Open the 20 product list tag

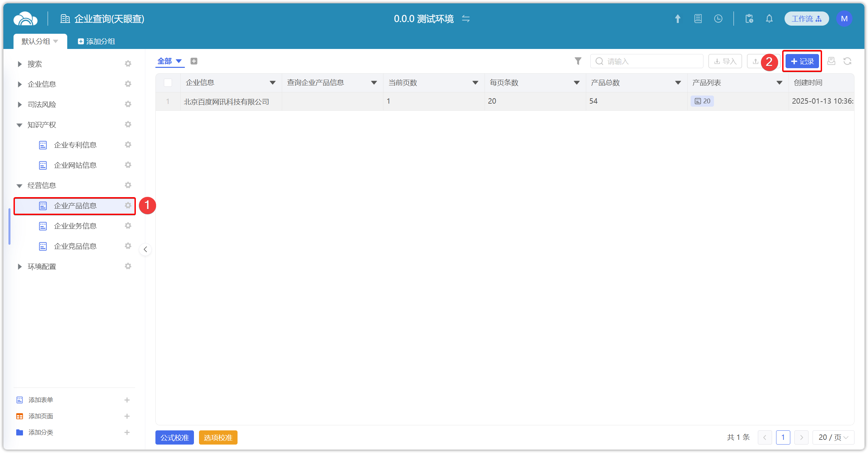[x=702, y=101]
